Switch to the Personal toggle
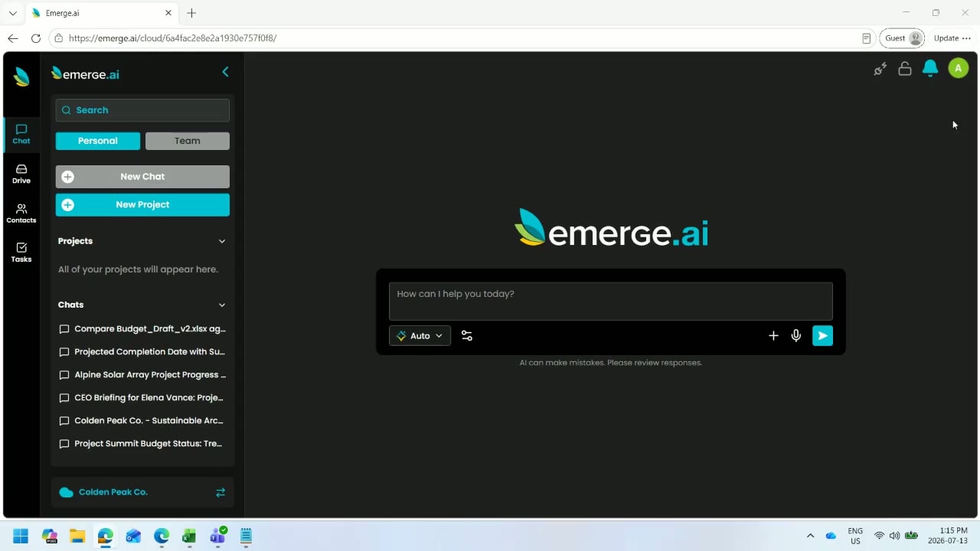The image size is (980, 551). click(x=98, y=141)
